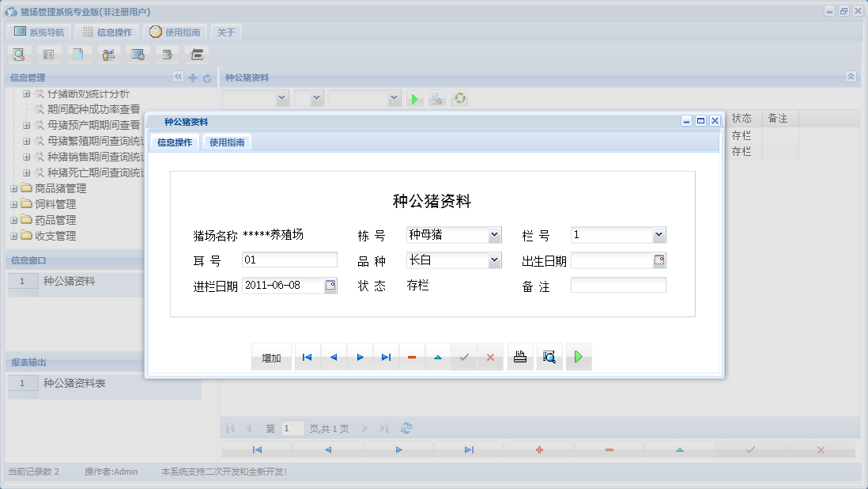Open the 栏 号 dropdown showing 1

[659, 234]
